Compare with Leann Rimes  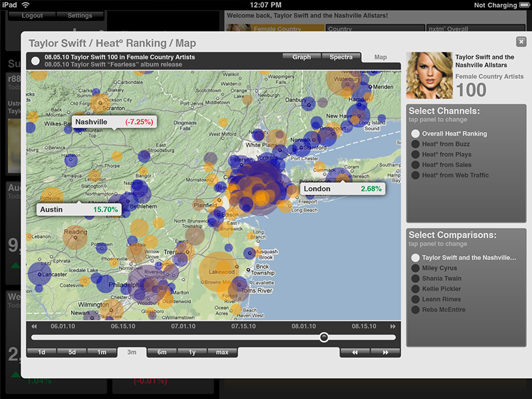tap(436, 299)
